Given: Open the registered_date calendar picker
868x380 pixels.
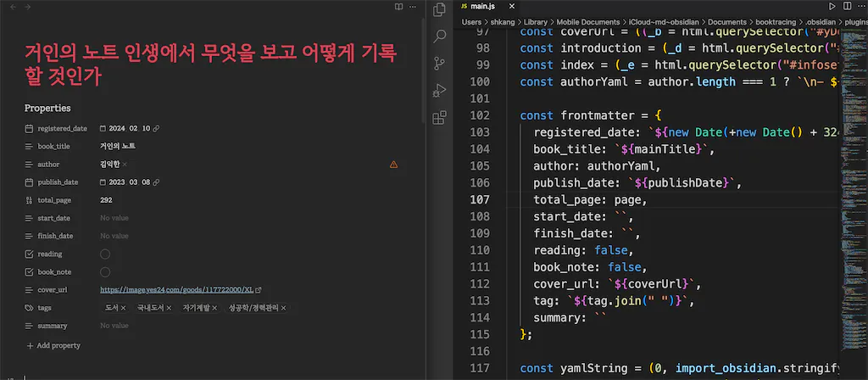Looking at the screenshot, I should [103, 129].
